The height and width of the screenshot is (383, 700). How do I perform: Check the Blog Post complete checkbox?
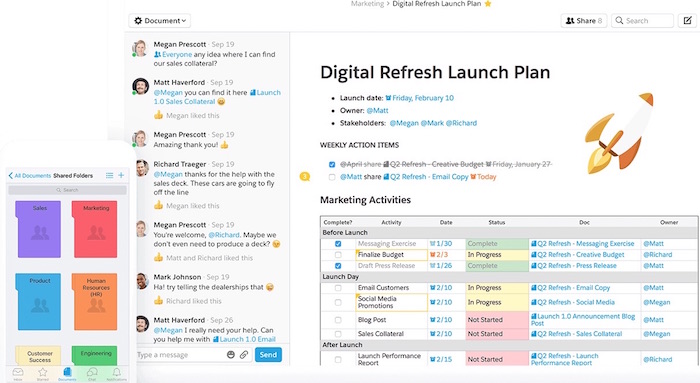click(338, 320)
